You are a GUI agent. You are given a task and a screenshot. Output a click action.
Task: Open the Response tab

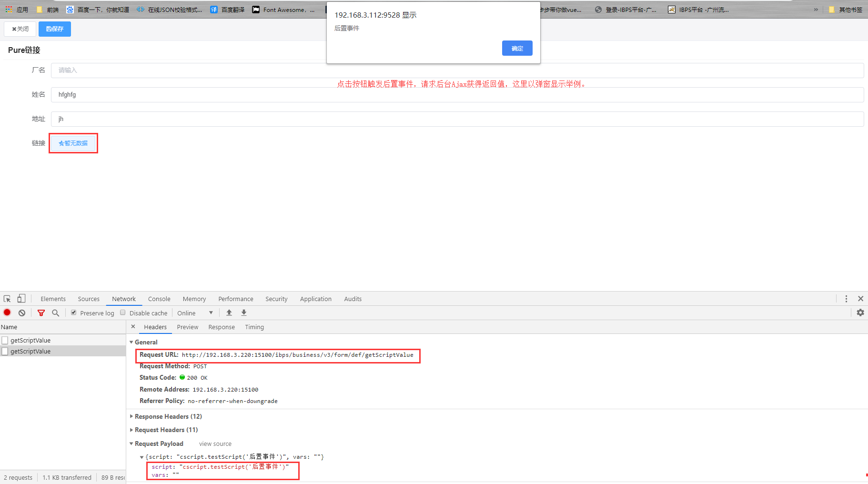[x=222, y=327]
